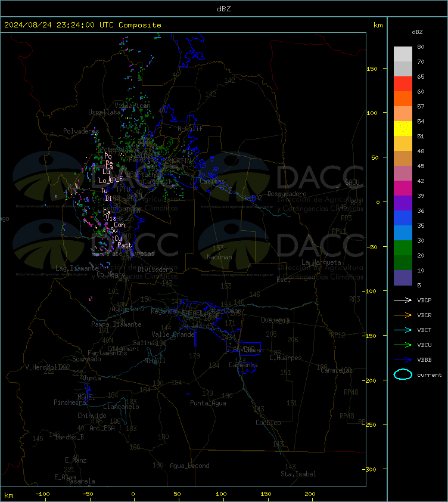Click the 'km' label at top right
448x502 pixels.
(378, 25)
